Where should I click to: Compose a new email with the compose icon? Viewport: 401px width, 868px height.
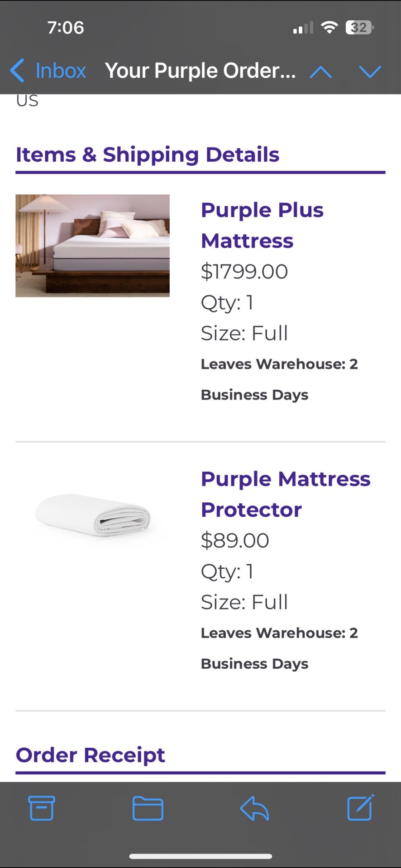[359, 809]
